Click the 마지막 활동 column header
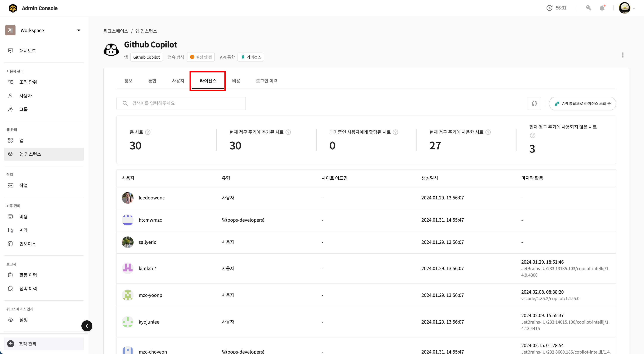Viewport: 644px width, 354px height. (532, 178)
